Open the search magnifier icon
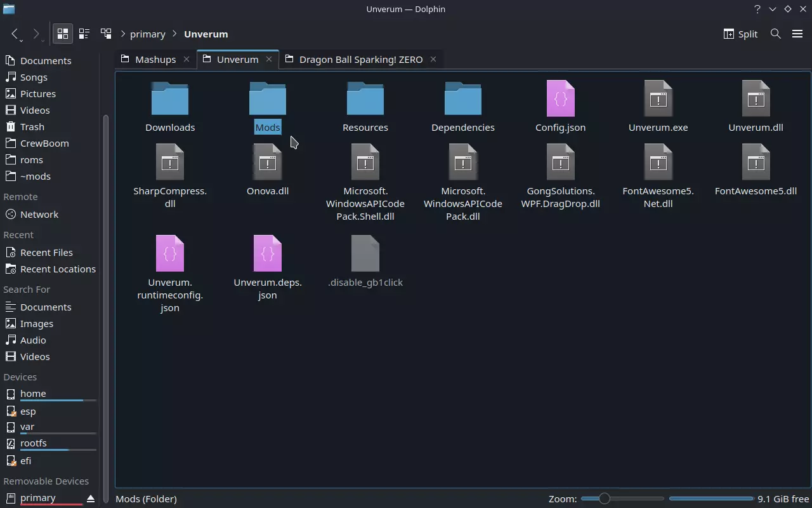812x508 pixels. tap(775, 34)
